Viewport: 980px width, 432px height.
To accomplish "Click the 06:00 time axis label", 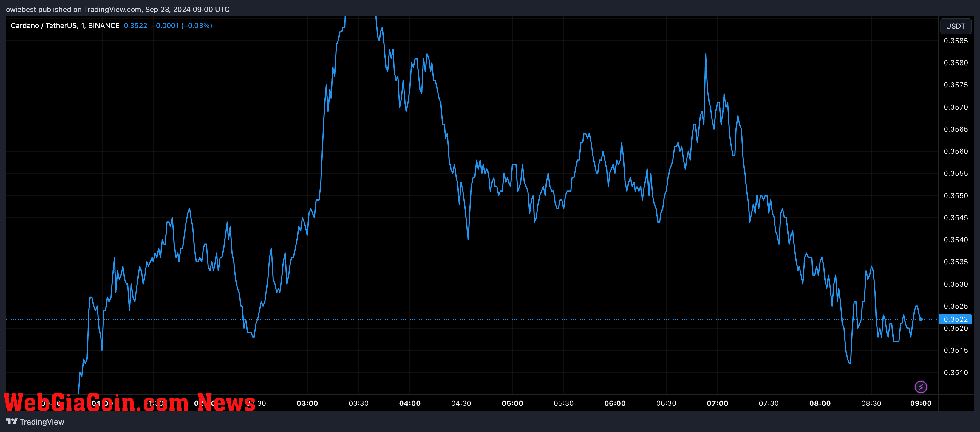I will 615,403.
